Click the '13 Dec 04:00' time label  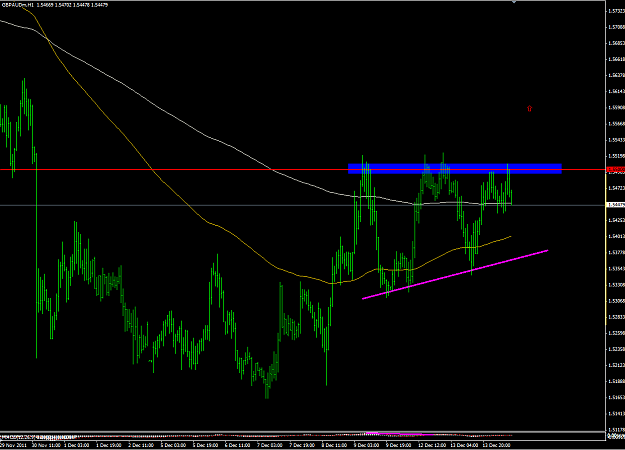[x=464, y=445]
